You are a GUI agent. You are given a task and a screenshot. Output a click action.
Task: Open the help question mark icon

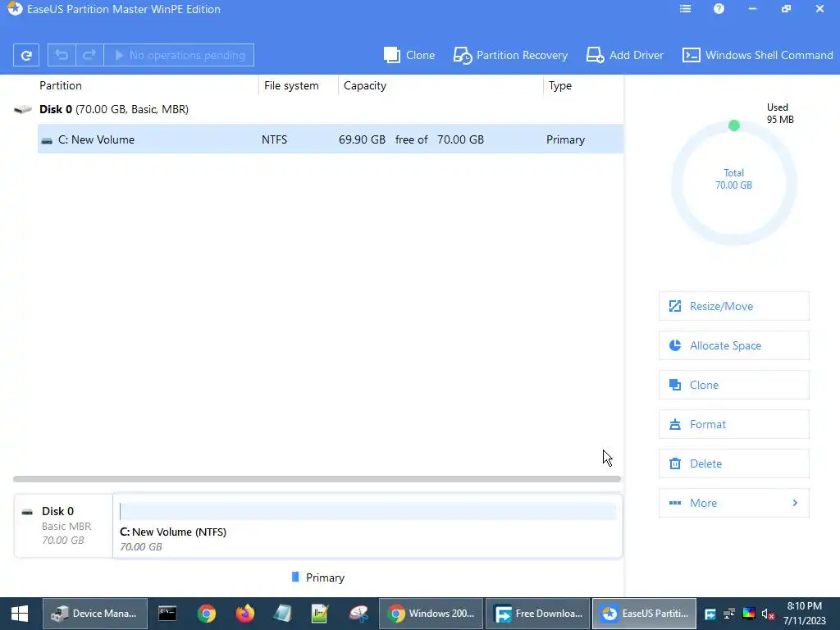[719, 9]
